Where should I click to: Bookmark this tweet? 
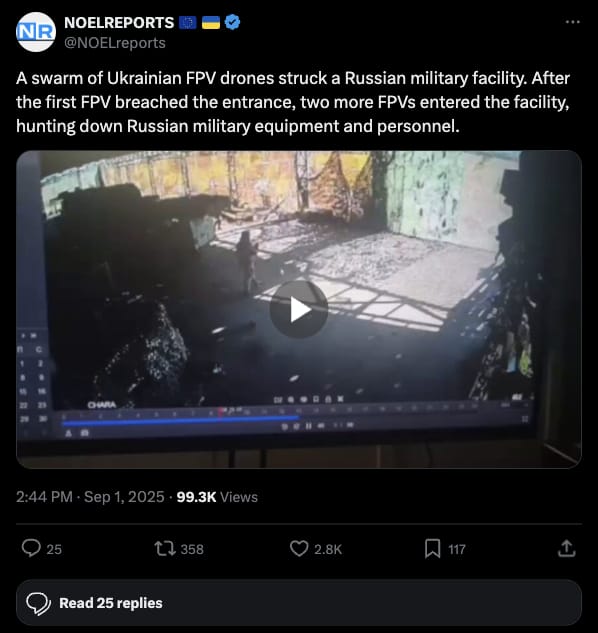pyautogui.click(x=432, y=549)
